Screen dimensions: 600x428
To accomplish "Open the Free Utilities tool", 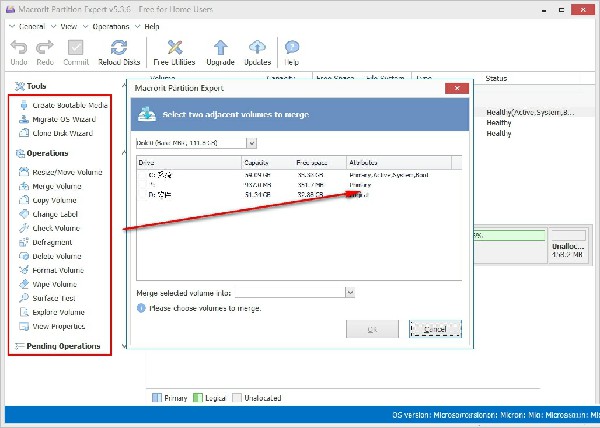I will [177, 50].
